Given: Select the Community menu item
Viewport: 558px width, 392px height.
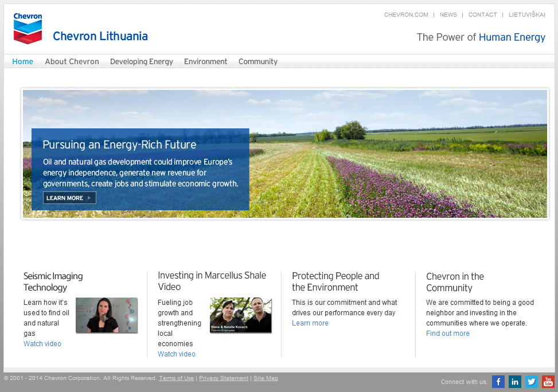Looking at the screenshot, I should 258,61.
